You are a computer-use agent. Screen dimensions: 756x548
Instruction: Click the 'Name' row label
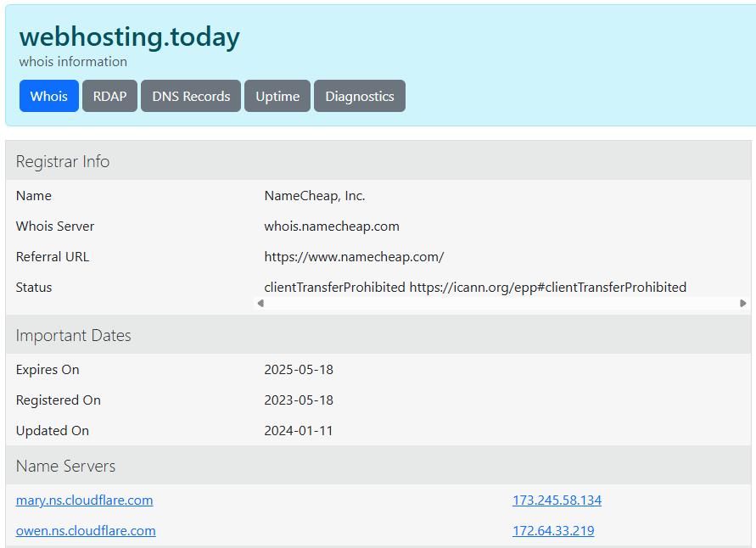point(34,196)
